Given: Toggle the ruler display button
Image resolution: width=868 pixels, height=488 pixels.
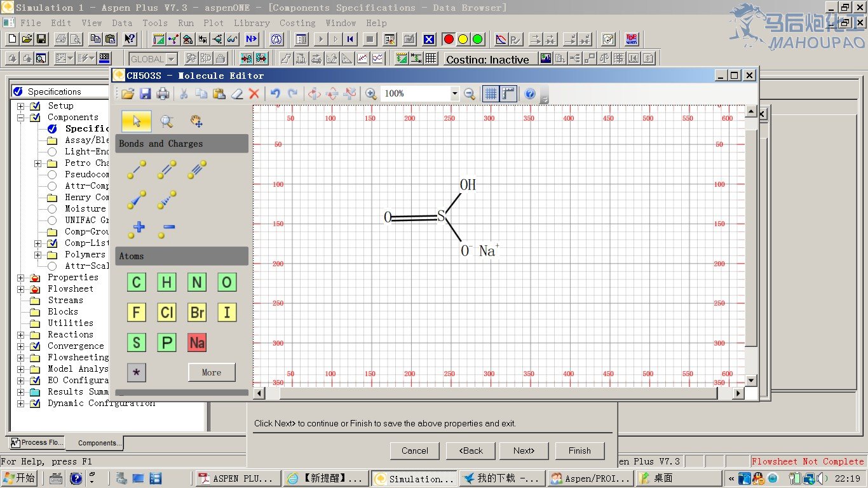Looking at the screenshot, I should 508,94.
